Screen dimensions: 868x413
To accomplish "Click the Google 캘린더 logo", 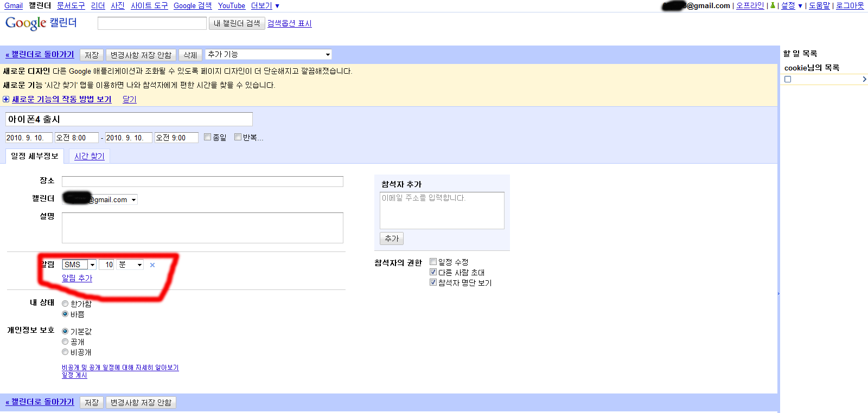I will pos(41,23).
